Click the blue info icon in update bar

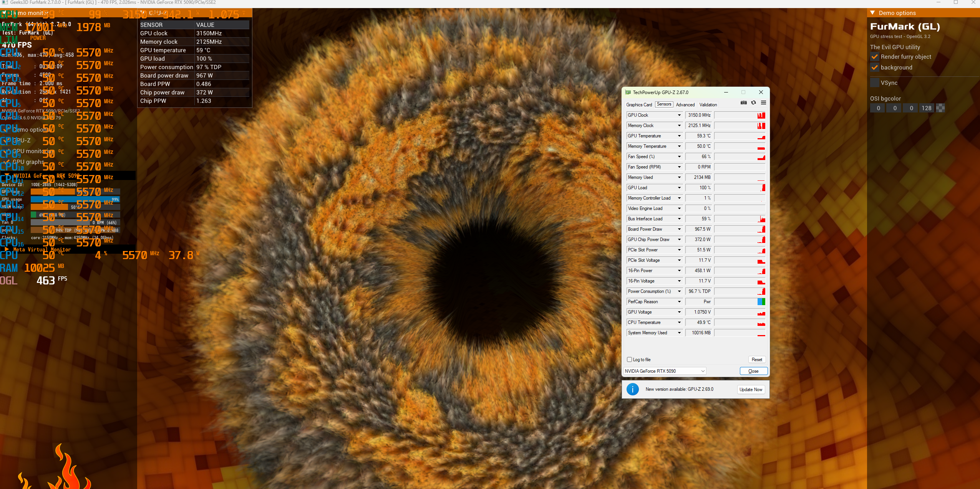point(632,389)
